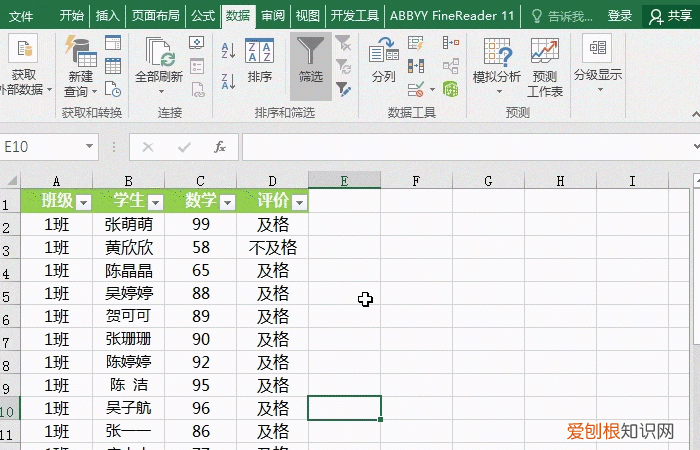The image size is (700, 450).
Task: Click the 共享 (Share) button
Action: tap(671, 16)
